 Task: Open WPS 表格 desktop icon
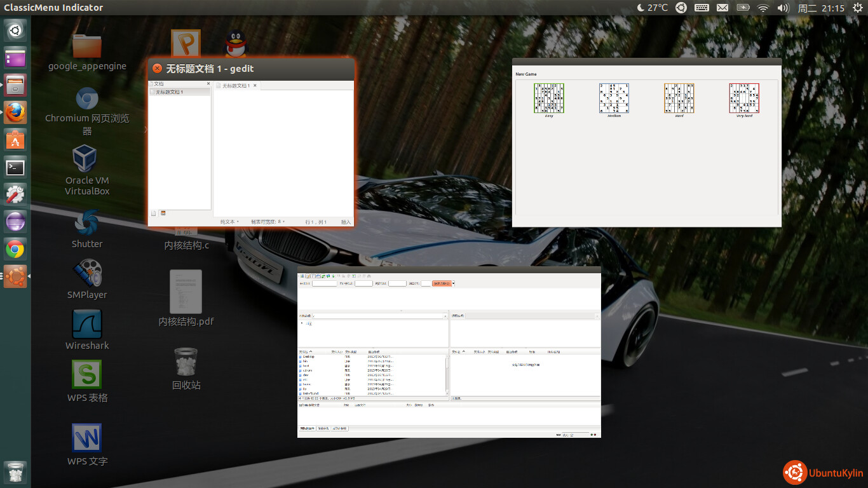[x=87, y=382]
